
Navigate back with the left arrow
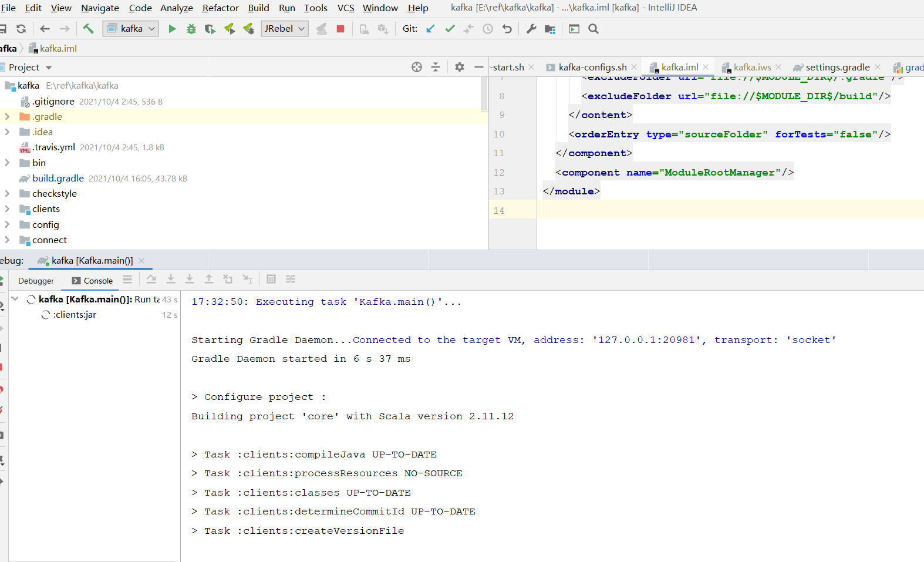(x=45, y=29)
